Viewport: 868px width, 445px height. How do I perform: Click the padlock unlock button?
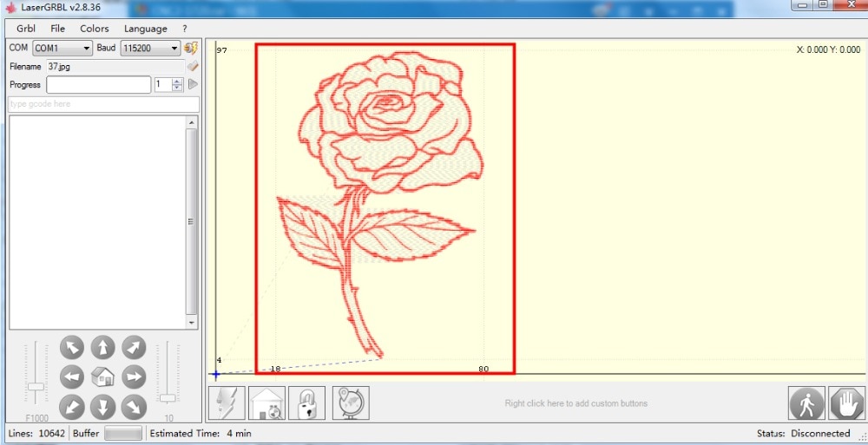pos(306,403)
